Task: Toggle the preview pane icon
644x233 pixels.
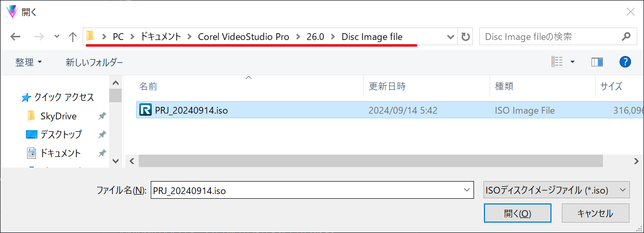Action: tap(597, 62)
